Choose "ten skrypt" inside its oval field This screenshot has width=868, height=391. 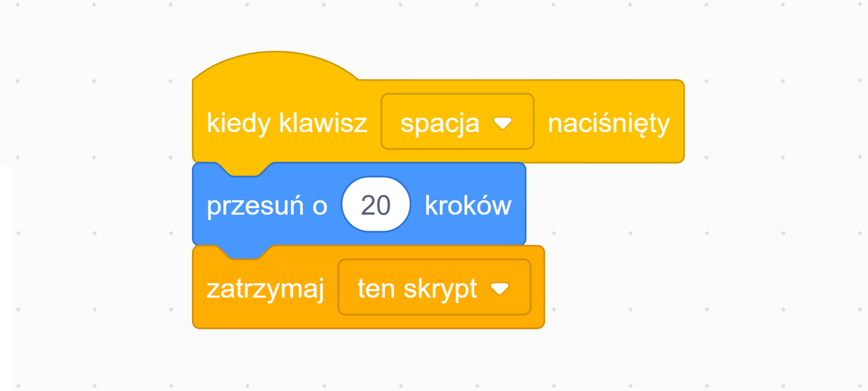click(x=417, y=287)
